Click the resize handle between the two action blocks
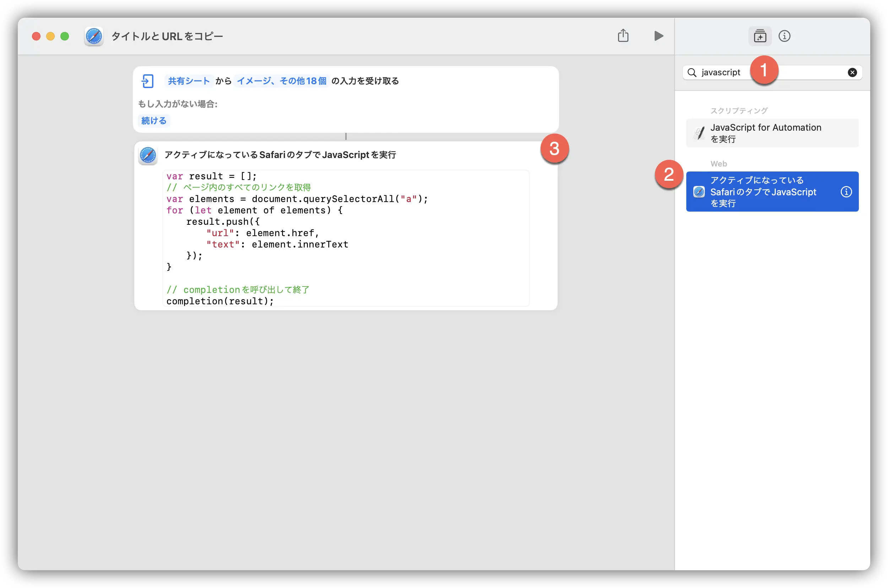Viewport: 888px width, 588px height. [346, 136]
